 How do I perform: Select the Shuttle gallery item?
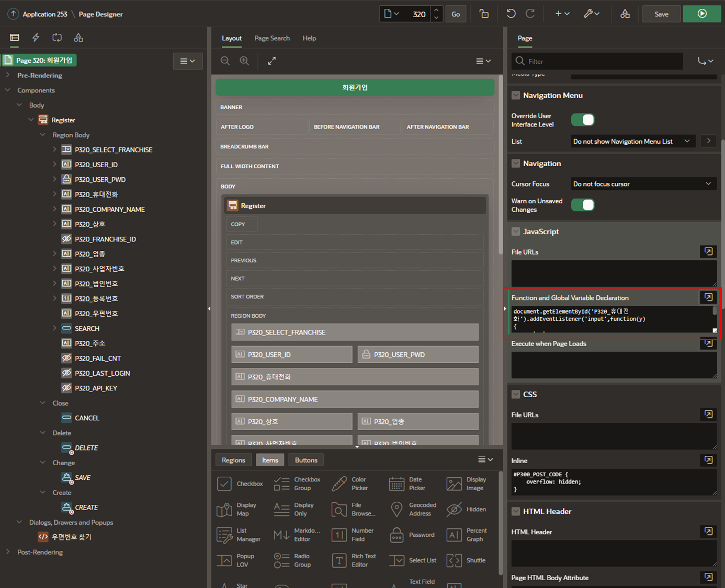(467, 560)
